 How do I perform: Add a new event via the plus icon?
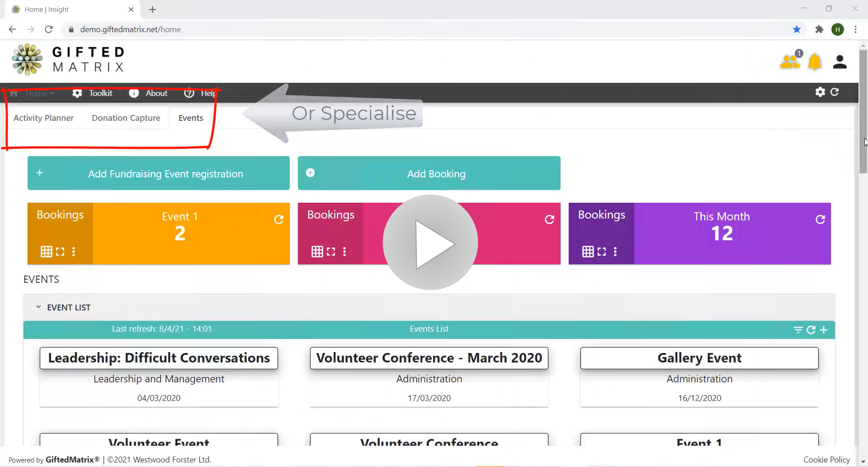tap(824, 330)
